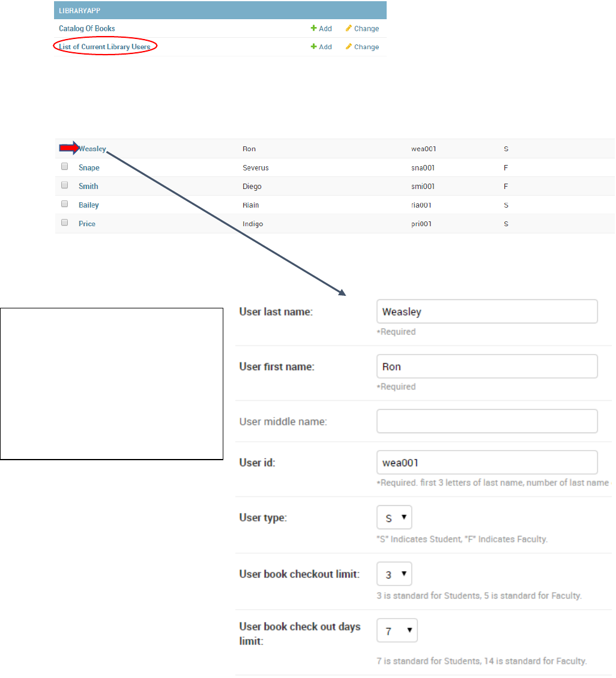Click the Add link for Library Users

coord(325,47)
